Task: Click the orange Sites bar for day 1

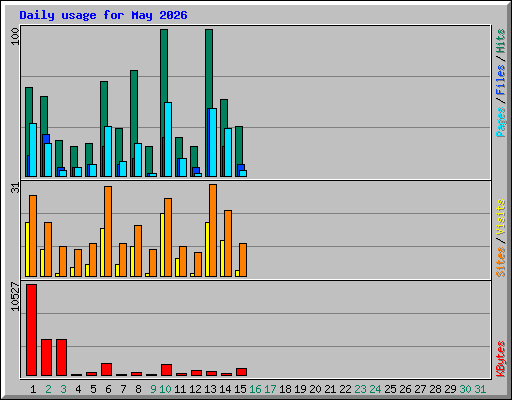Action: click(33, 236)
